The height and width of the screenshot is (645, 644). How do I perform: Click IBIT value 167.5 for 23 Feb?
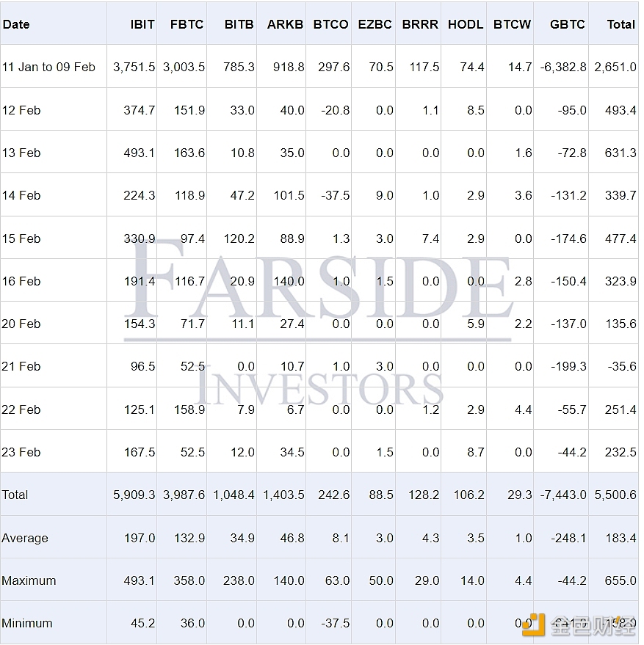tap(140, 452)
